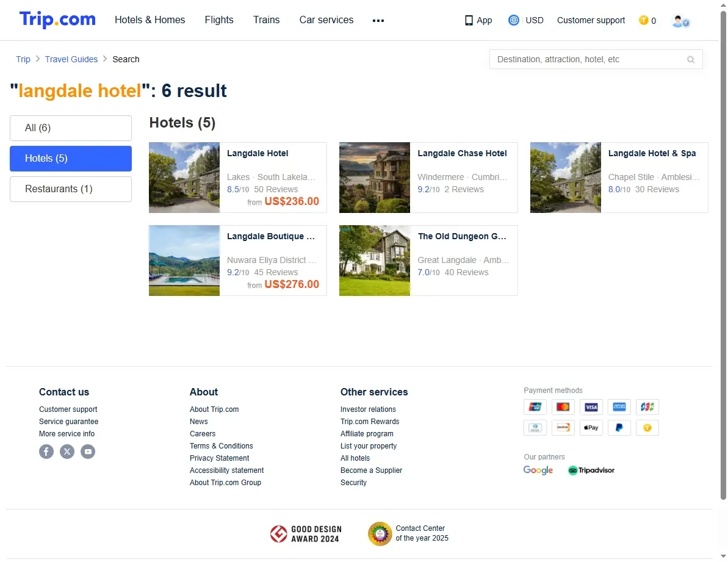Image resolution: width=728 pixels, height=562 pixels.
Task: Open the Become a Supplier link
Action: coord(371,470)
